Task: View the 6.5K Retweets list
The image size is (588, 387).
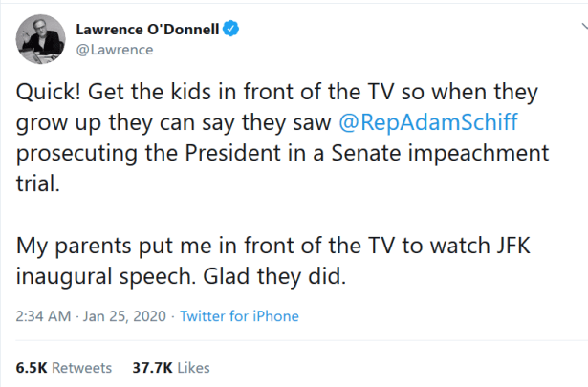Action: (64, 367)
